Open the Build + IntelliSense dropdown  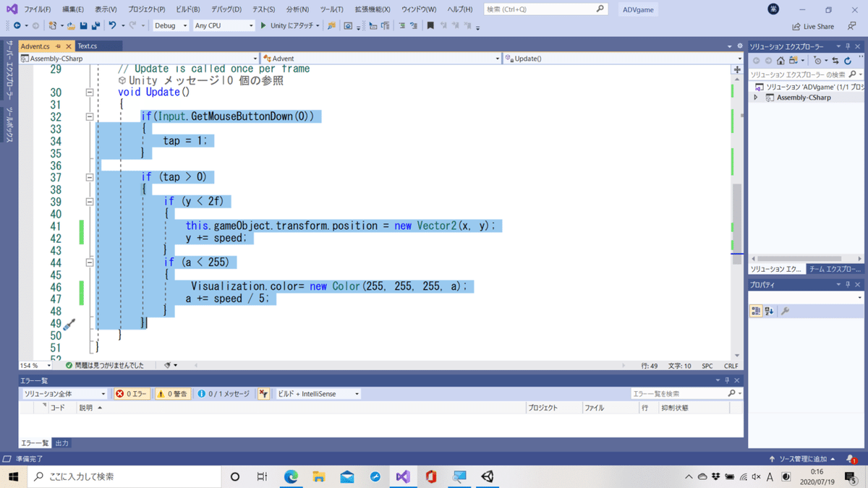318,394
